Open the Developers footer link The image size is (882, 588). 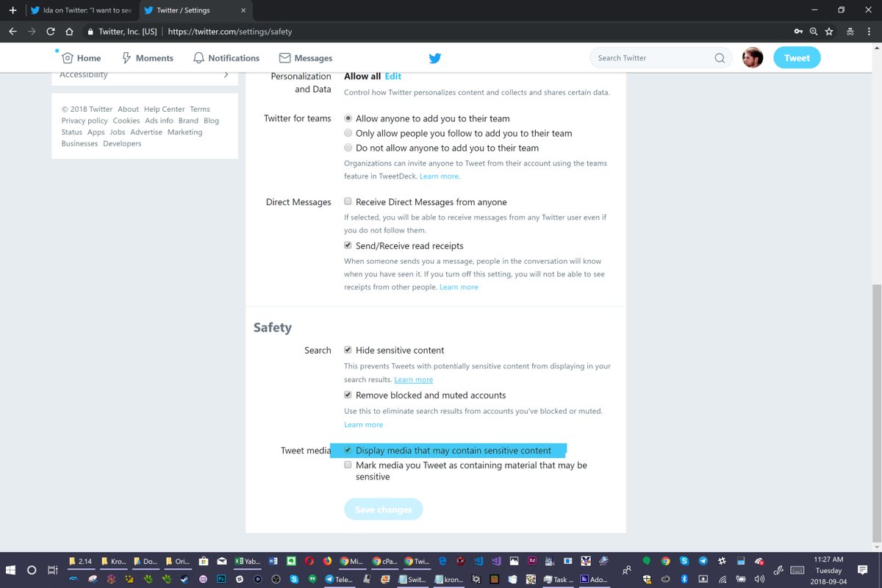pos(122,143)
